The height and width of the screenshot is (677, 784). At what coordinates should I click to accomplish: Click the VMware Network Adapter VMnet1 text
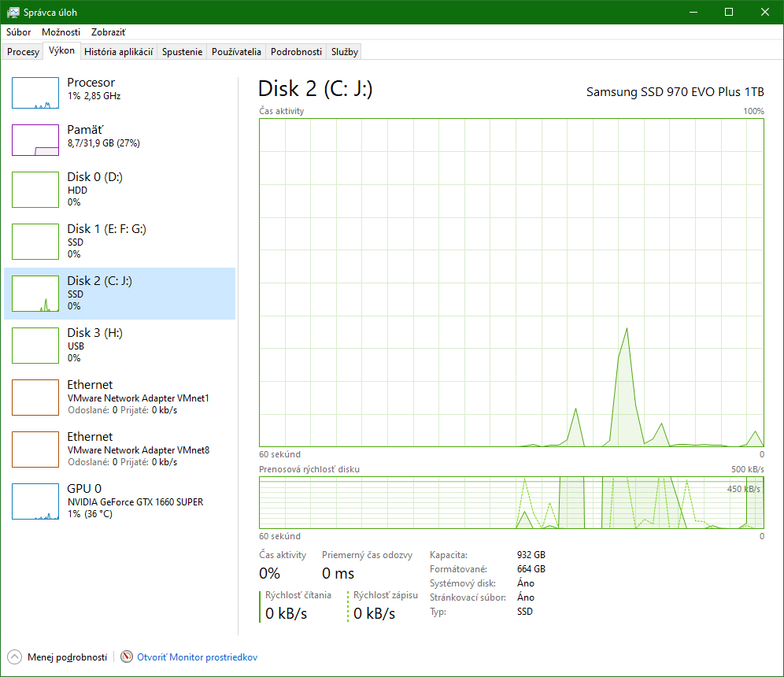tap(138, 398)
